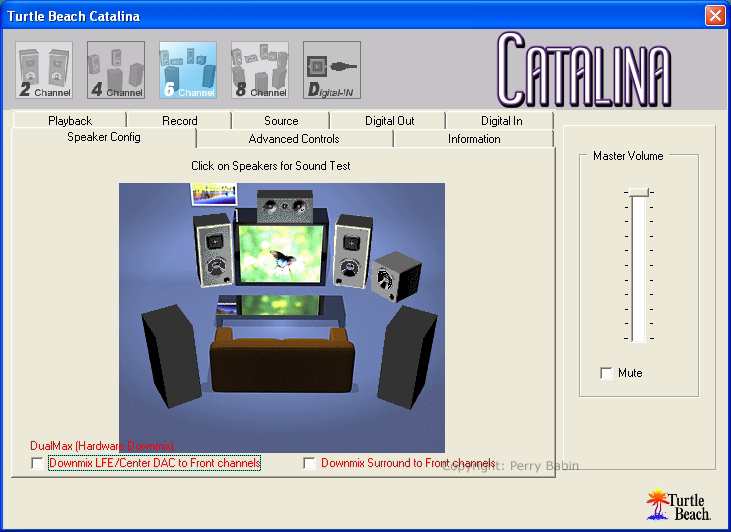Enable Downmix LFE/Center DAC to Front channels

click(x=38, y=463)
